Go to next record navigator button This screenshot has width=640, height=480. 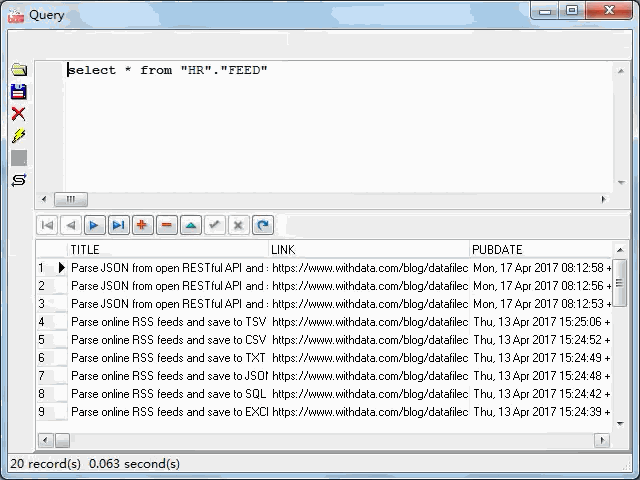click(x=95, y=225)
